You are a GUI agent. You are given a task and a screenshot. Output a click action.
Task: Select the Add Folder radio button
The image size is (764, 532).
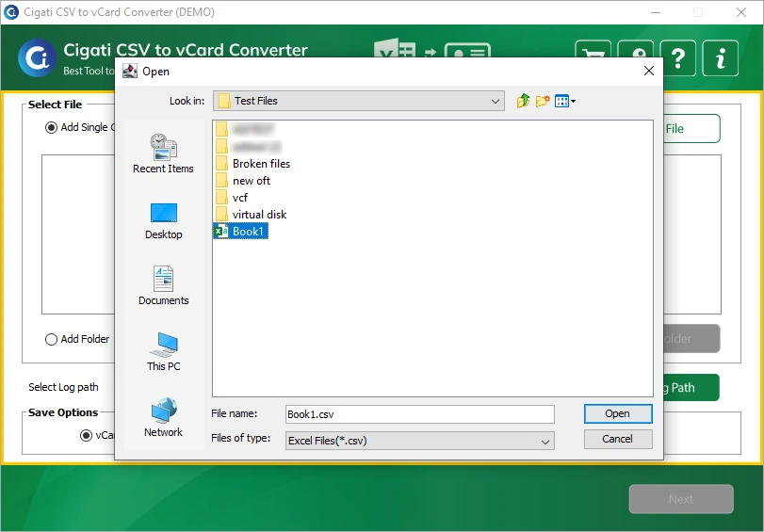51,339
